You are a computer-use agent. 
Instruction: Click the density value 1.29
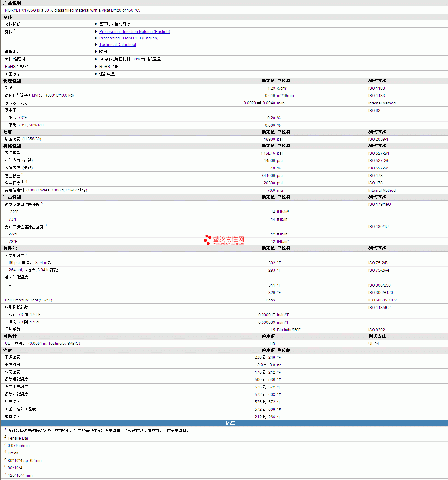pyautogui.click(x=271, y=88)
